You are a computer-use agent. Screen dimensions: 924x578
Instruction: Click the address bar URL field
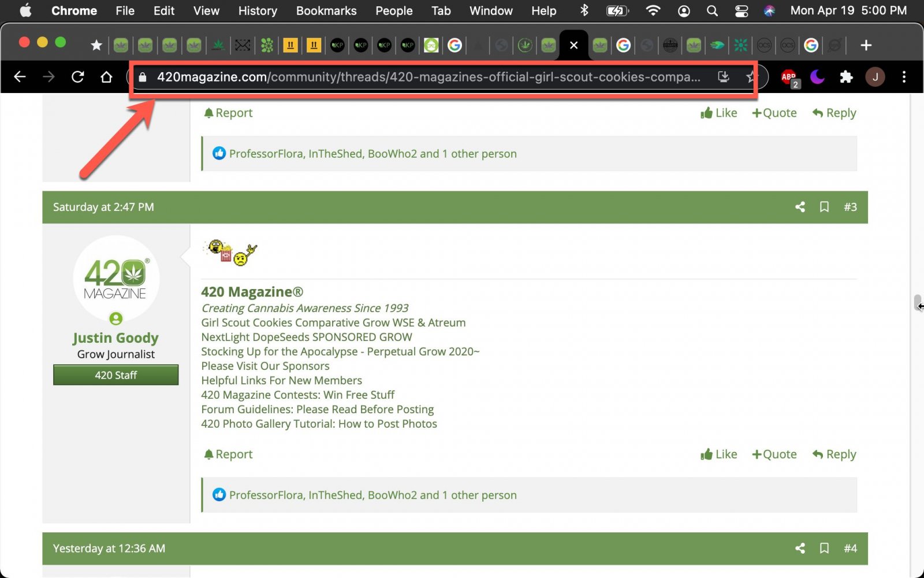pyautogui.click(x=429, y=77)
